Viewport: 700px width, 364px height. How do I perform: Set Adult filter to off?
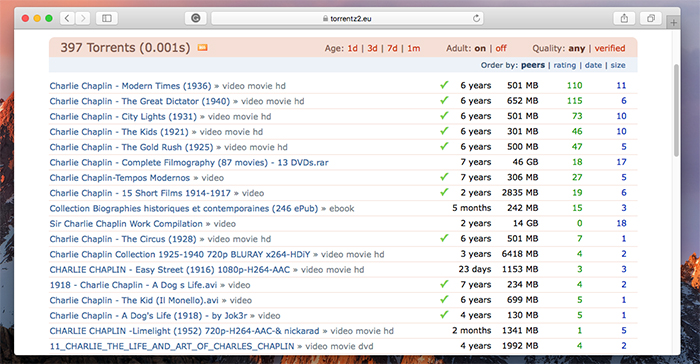pos(501,48)
